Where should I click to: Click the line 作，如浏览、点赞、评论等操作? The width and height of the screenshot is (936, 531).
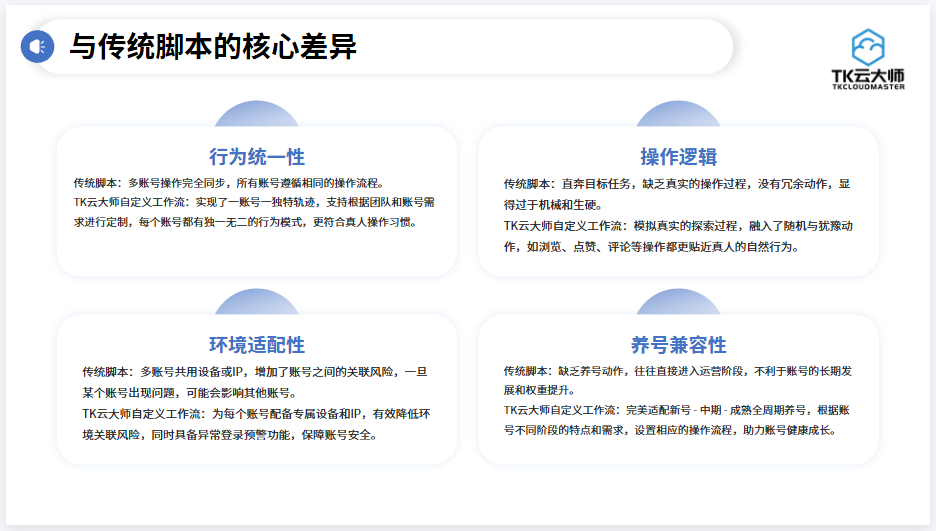(x=654, y=246)
